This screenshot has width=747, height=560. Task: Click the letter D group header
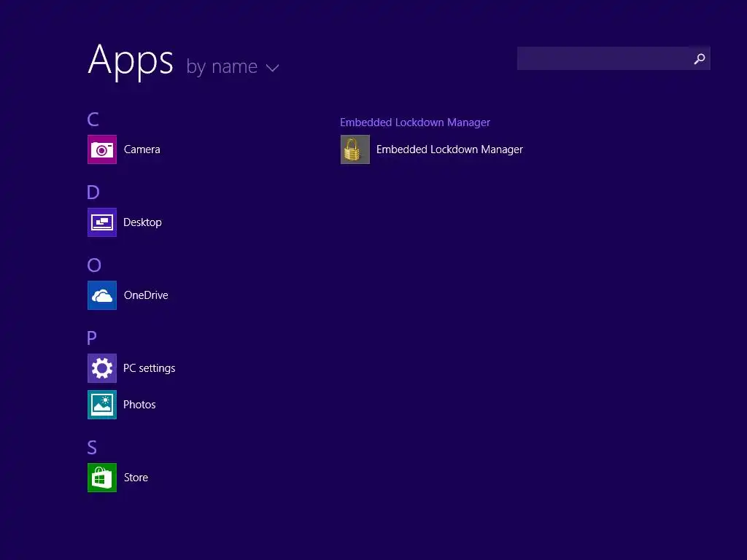93,192
